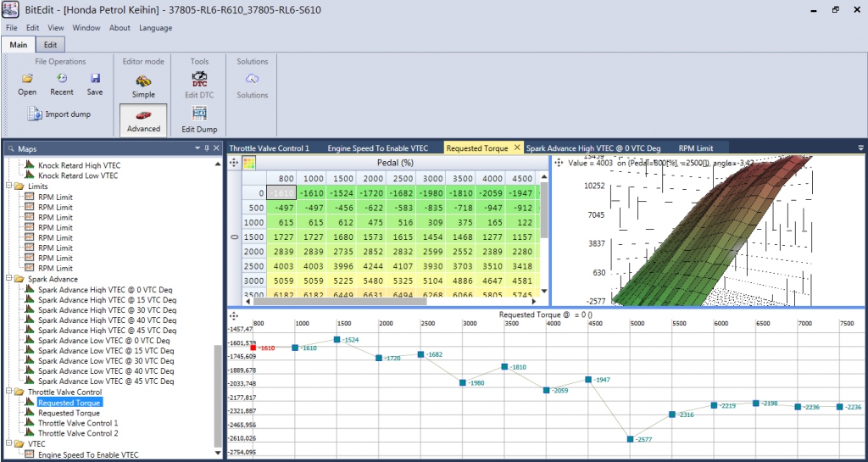The image size is (868, 462).
Task: Collapse the Limits folder
Action: 8,186
